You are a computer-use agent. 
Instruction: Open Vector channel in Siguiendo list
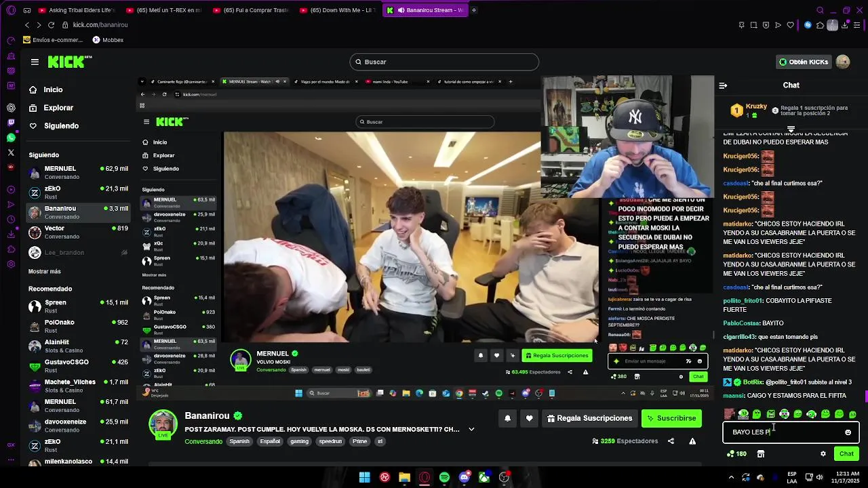(x=78, y=232)
